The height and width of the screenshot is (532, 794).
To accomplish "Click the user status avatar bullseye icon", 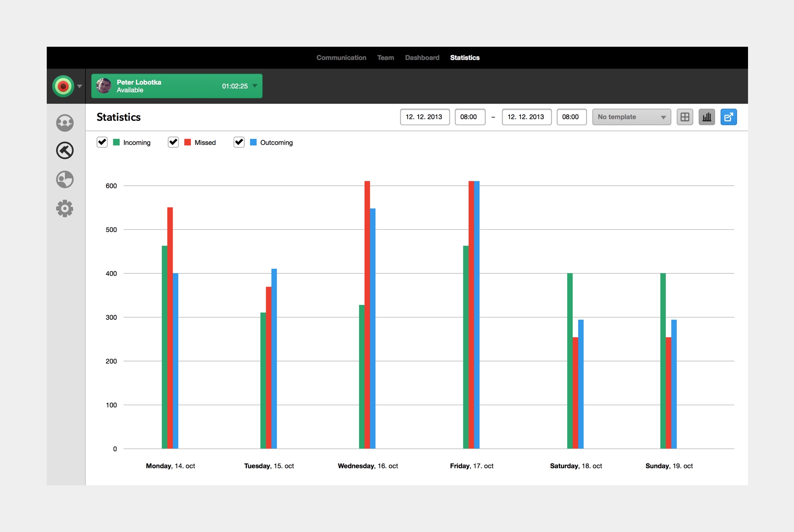I will point(63,86).
